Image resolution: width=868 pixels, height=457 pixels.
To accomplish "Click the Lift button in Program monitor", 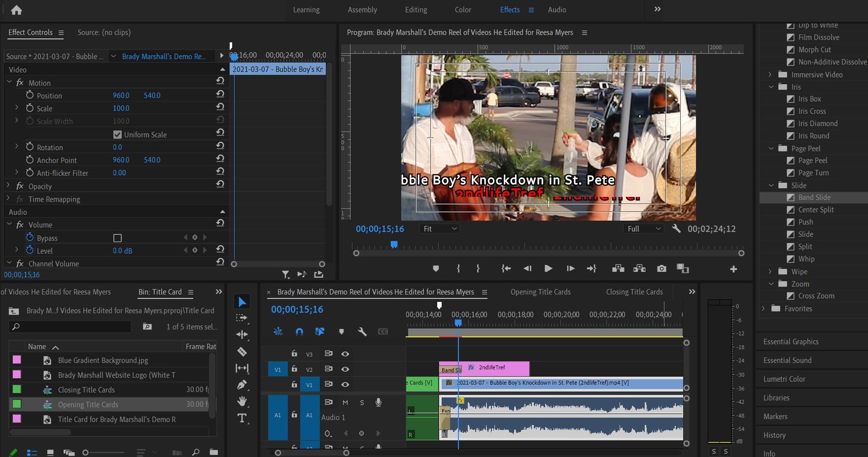I will [618, 268].
